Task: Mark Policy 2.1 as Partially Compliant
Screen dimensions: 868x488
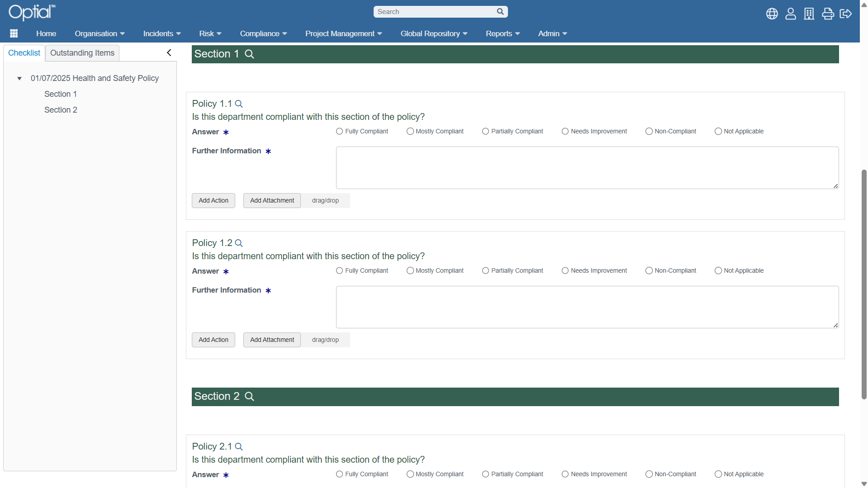Action: tap(485, 474)
